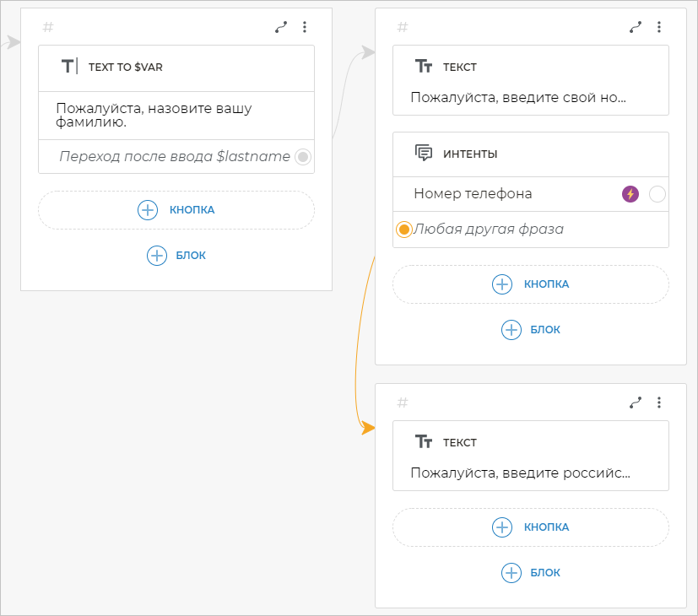The image size is (698, 616).
Task: Expand the three-dots menu of the bottom 'российс…' block
Action: (x=659, y=403)
